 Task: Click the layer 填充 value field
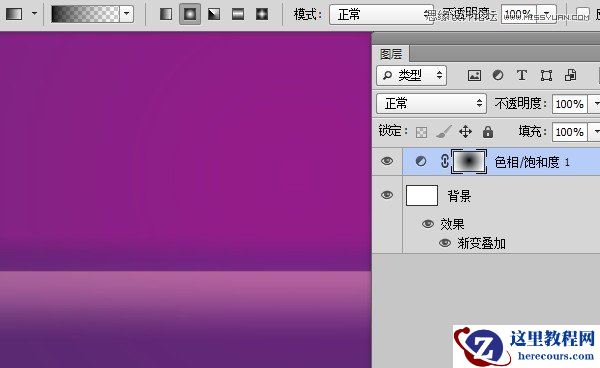coord(570,132)
